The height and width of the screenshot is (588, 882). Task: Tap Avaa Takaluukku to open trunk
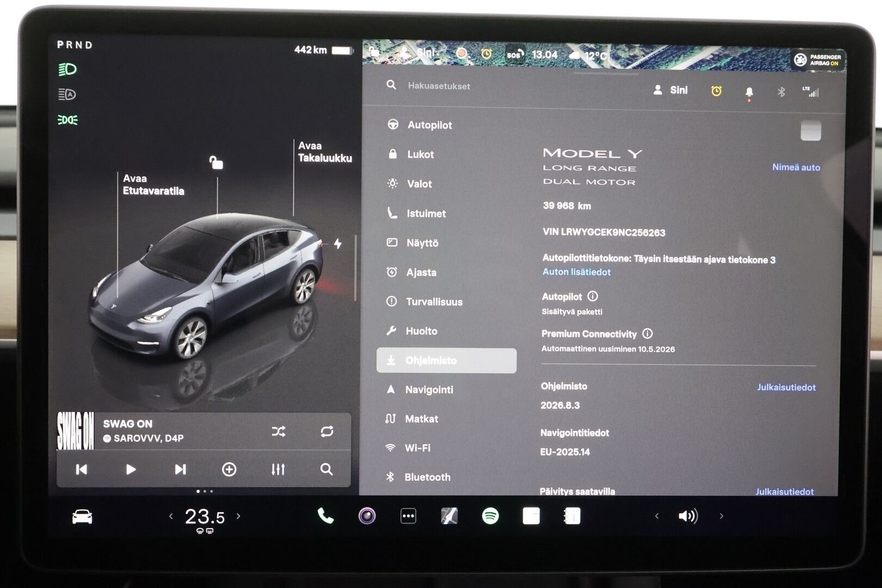coord(324,152)
